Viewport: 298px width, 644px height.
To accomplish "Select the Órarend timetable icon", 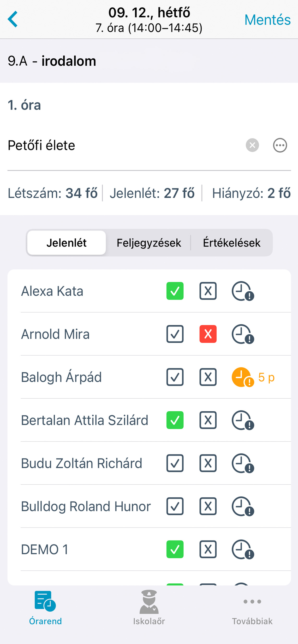I will (45, 601).
